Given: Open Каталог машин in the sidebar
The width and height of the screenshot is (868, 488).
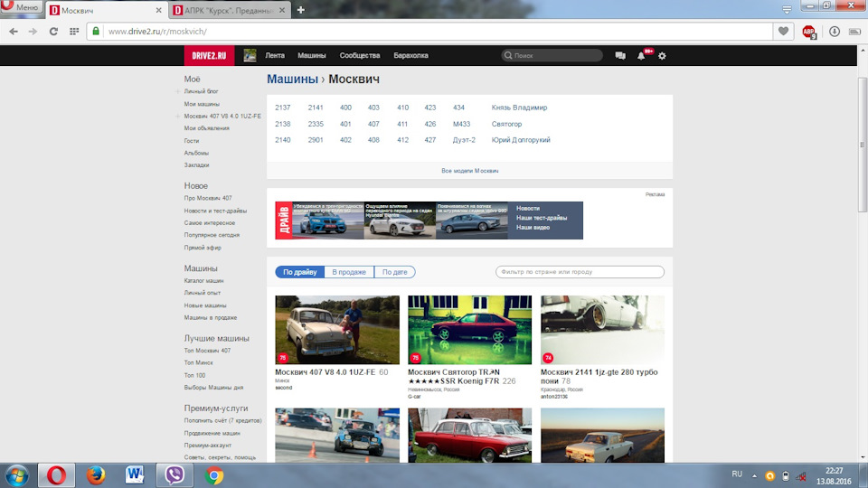Looking at the screenshot, I should point(203,280).
